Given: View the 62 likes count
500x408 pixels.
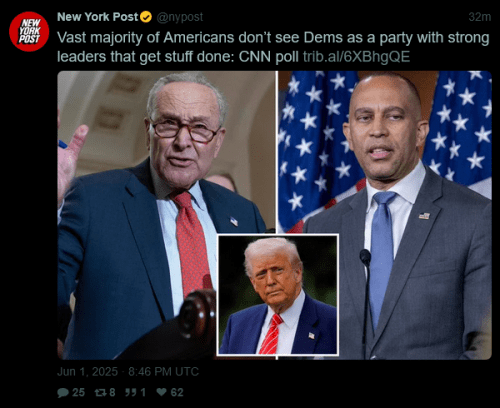Looking at the screenshot, I should (177, 392).
